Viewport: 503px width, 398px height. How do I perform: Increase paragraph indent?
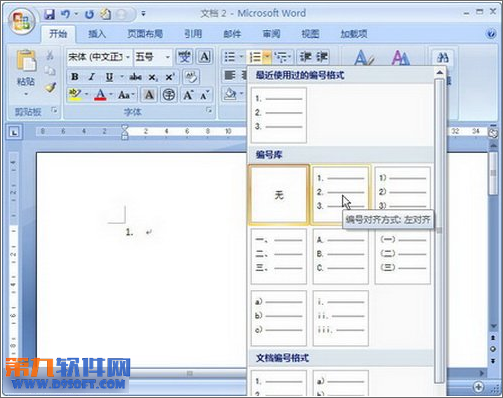coord(322,57)
